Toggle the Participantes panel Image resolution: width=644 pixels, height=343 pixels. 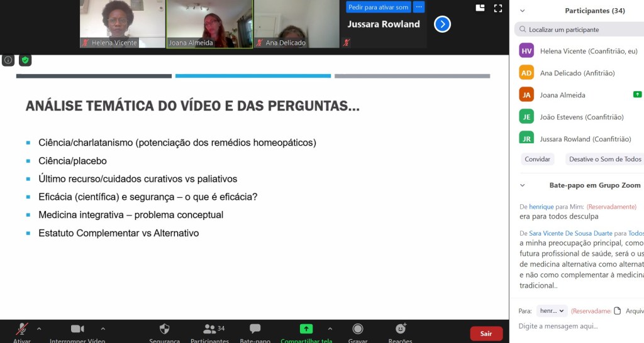pos(209,329)
